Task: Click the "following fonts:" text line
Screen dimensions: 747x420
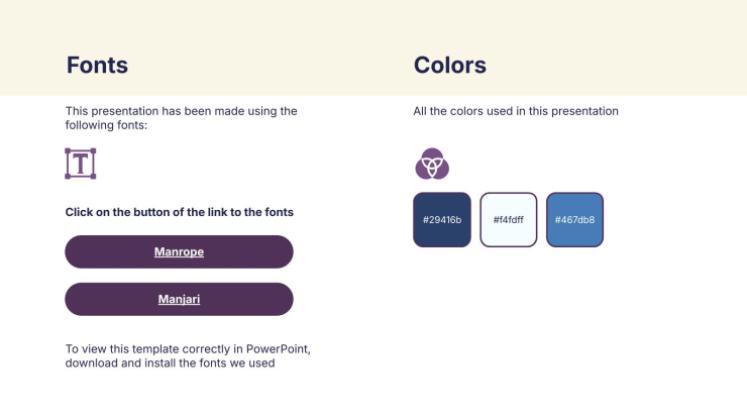Action: click(106, 125)
